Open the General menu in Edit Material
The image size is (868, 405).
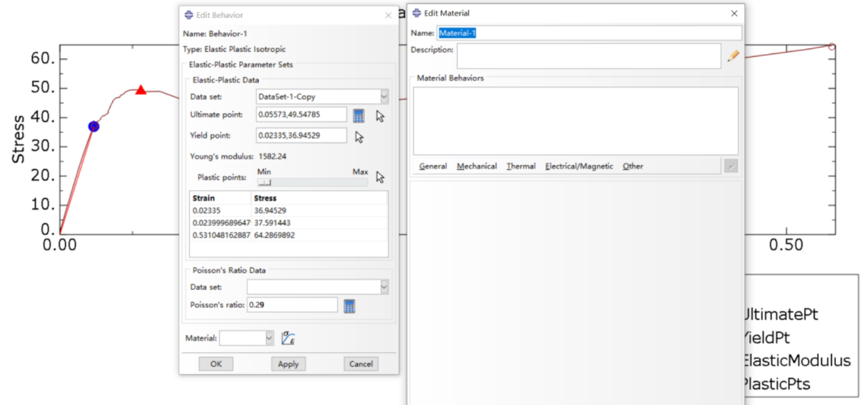click(x=433, y=166)
